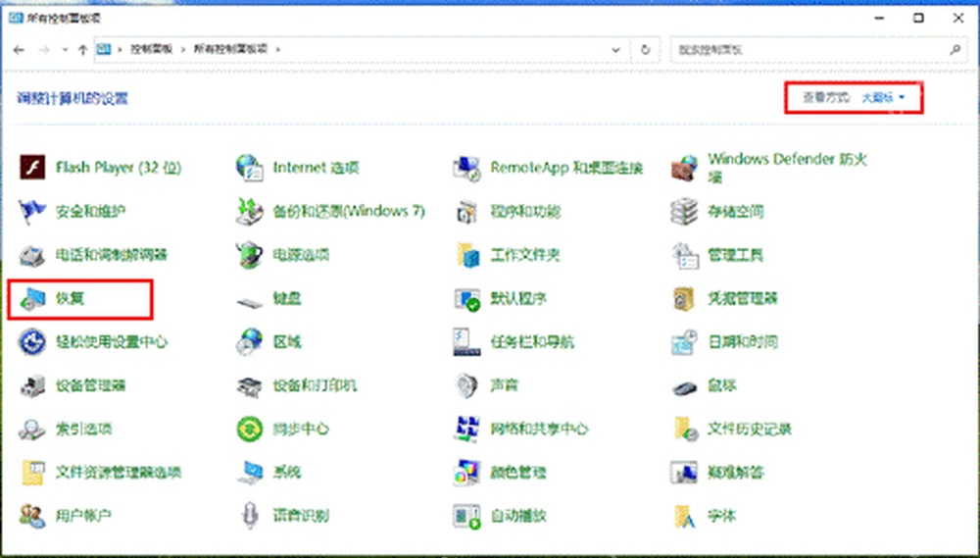This screenshot has height=558, width=980.
Task: Open the Flash Player (32 位) icon
Action: [32, 168]
